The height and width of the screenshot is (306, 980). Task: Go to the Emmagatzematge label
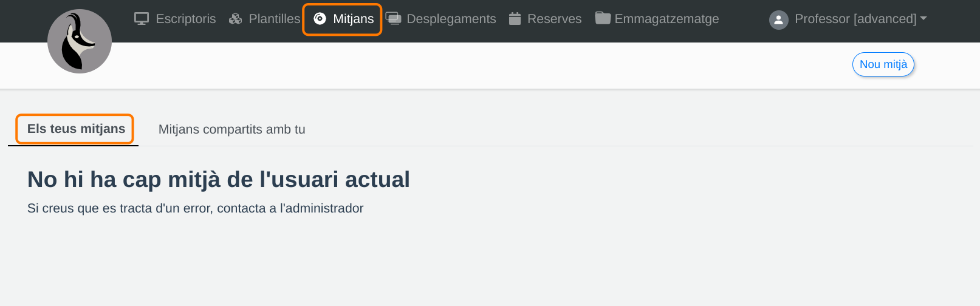666,19
